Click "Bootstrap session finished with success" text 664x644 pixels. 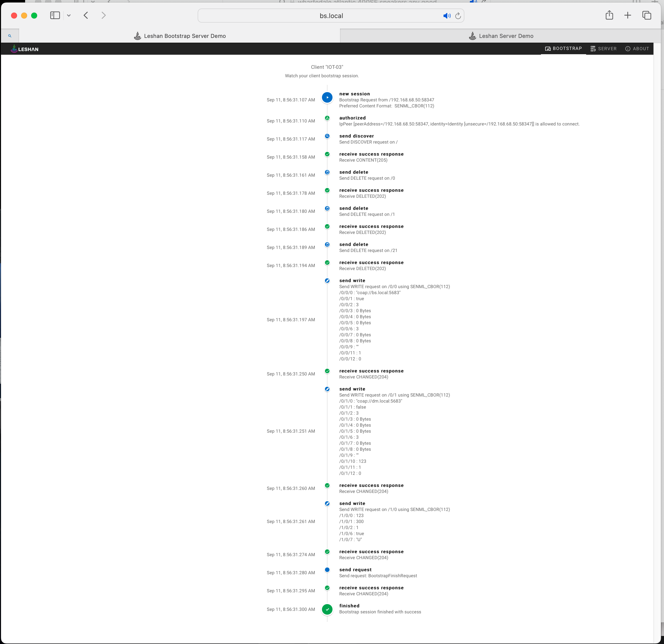click(380, 612)
